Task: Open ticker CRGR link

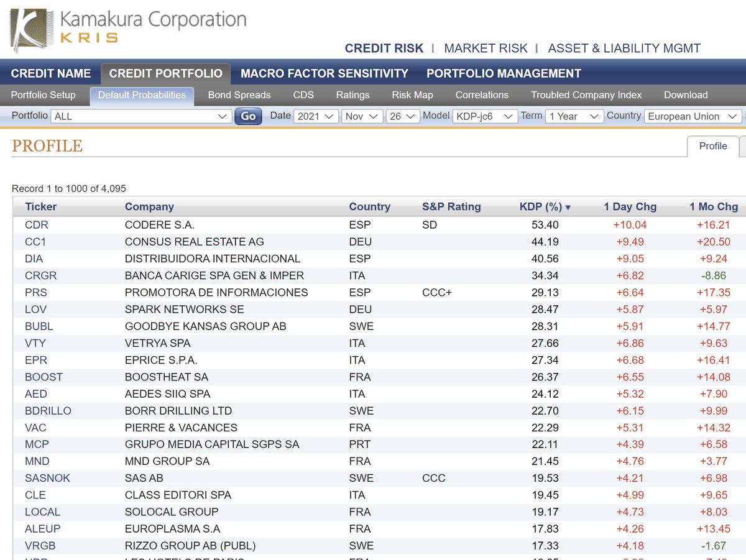Action: click(x=40, y=275)
